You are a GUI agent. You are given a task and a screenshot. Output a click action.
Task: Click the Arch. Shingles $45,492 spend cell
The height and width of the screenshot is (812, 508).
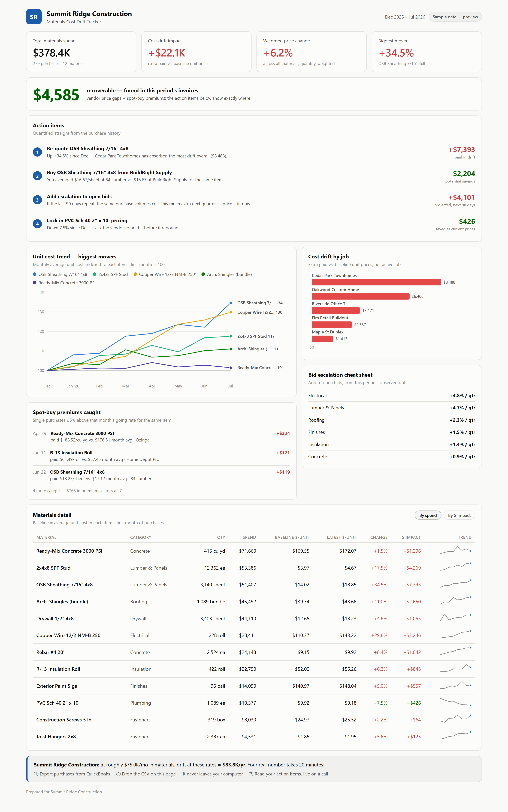click(248, 602)
